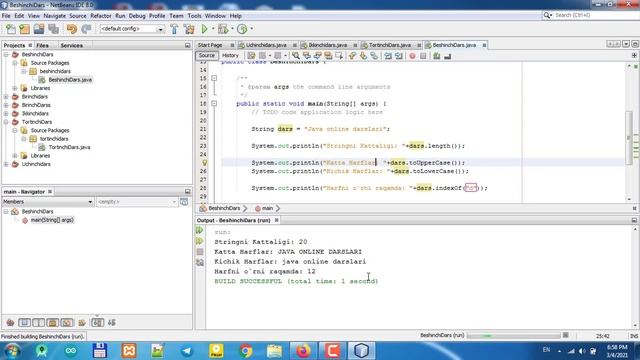The width and height of the screenshot is (640, 360).
Task: Click the Shift Line Left icon in editor toolbar
Action: (388, 56)
